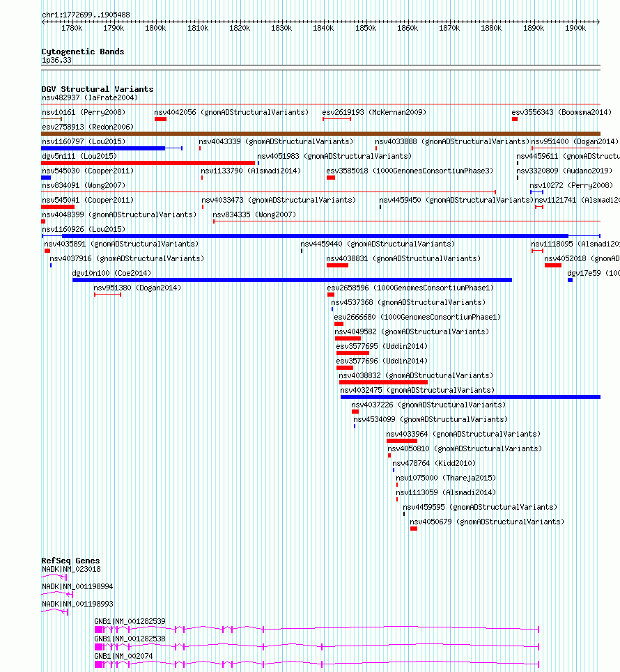The width and height of the screenshot is (620, 672).
Task: Open the esv3556343 (Boomsma2014) label
Action: [x=561, y=112]
